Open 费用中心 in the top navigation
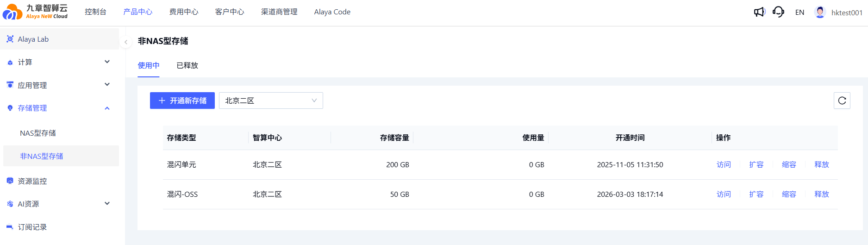The height and width of the screenshot is (245, 868). 184,12
